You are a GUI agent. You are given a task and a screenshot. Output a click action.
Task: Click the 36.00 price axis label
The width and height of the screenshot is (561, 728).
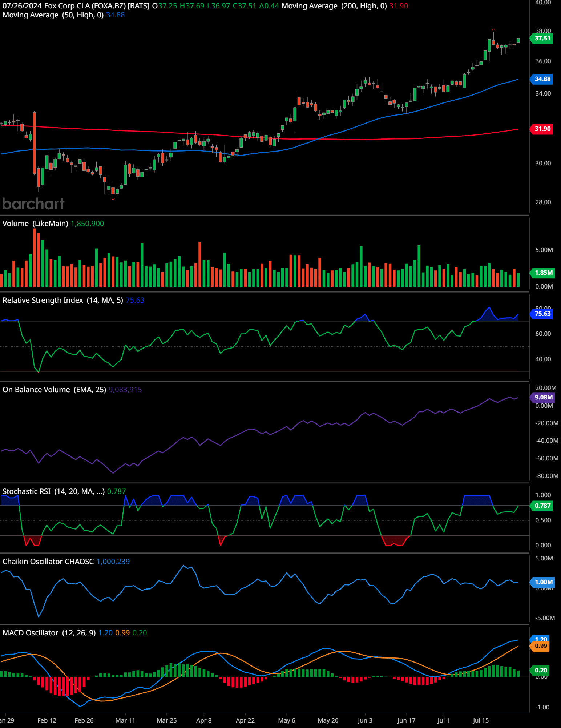[x=543, y=61]
